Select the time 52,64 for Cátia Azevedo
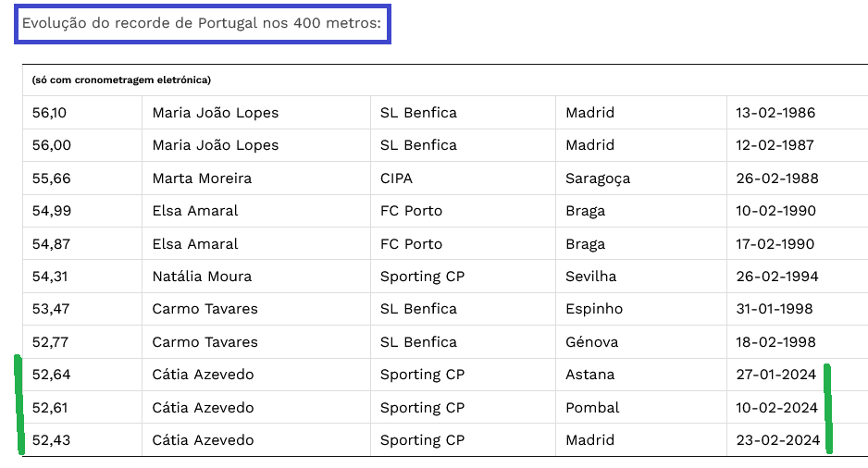868x468 pixels. [x=52, y=375]
